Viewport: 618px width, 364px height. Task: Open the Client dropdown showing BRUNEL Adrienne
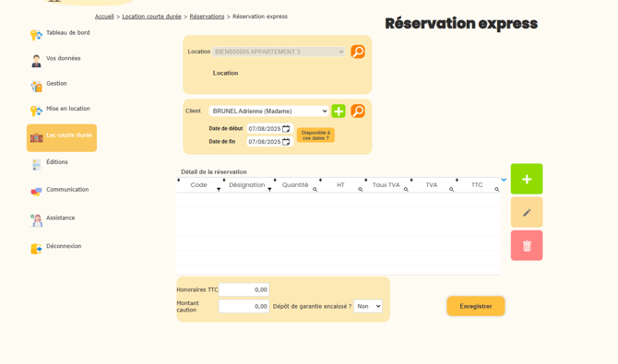[268, 112]
